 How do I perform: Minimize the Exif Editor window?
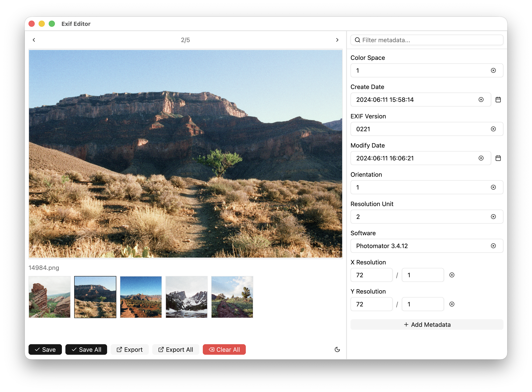42,24
